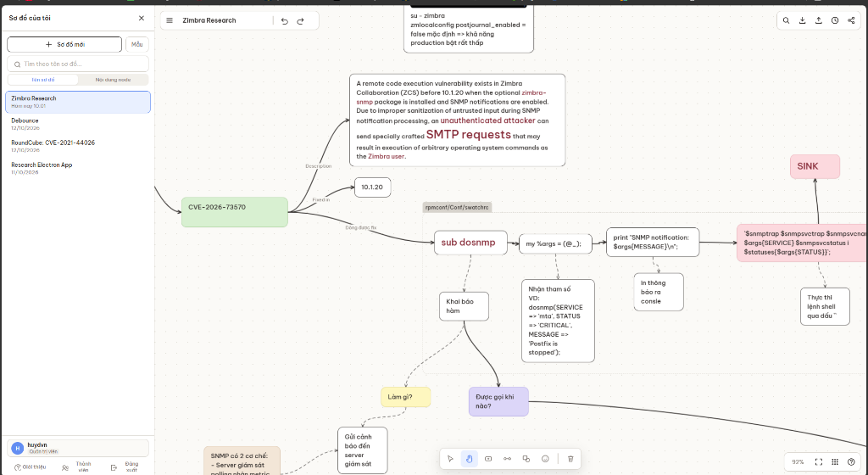Viewport: 868px width, 475px height.
Task: Select the yellow 'Làm gì?' node
Action: [x=406, y=397]
